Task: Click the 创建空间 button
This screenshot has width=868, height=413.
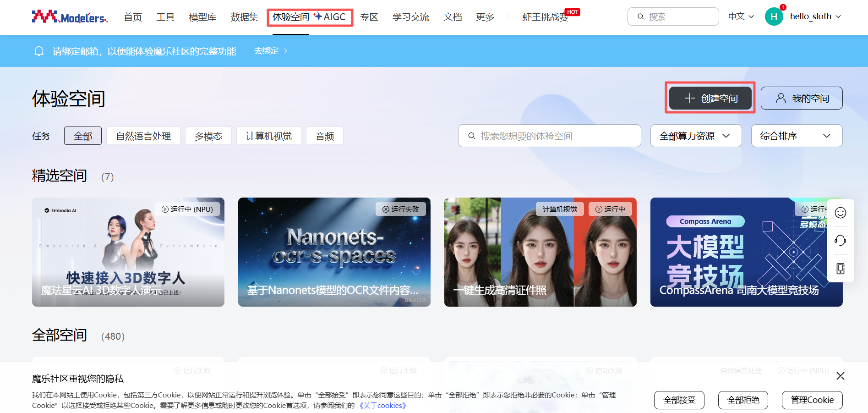Action: (x=710, y=98)
